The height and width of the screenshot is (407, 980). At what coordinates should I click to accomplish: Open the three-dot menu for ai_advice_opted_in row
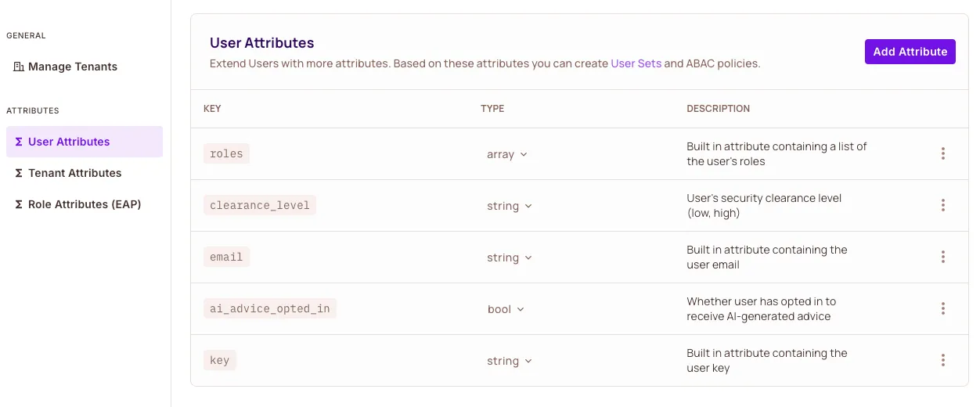point(942,309)
